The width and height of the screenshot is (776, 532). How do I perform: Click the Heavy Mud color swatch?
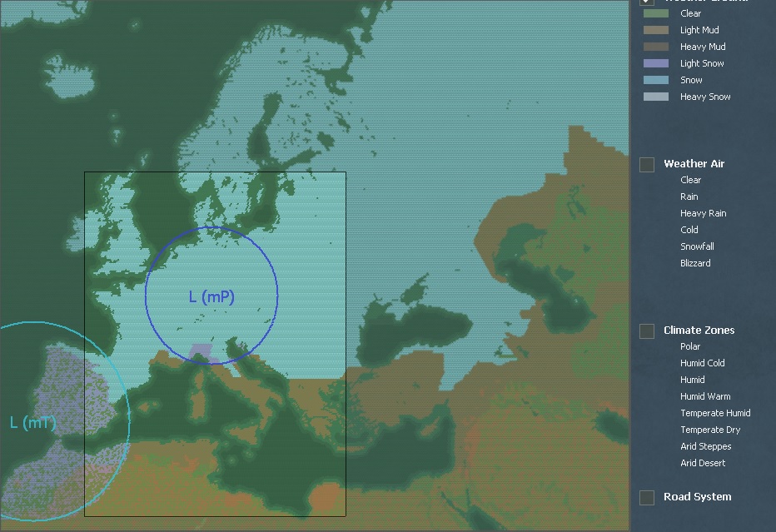656,47
